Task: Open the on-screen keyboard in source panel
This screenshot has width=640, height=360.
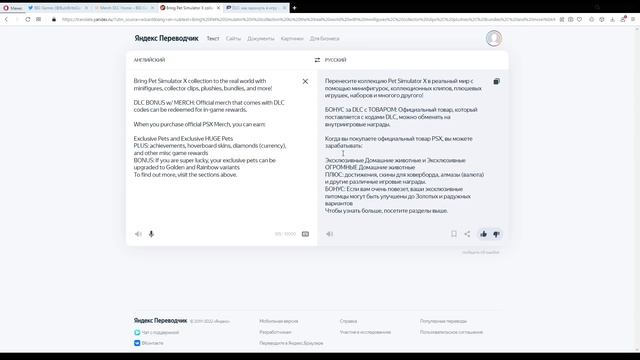Action: (305, 234)
